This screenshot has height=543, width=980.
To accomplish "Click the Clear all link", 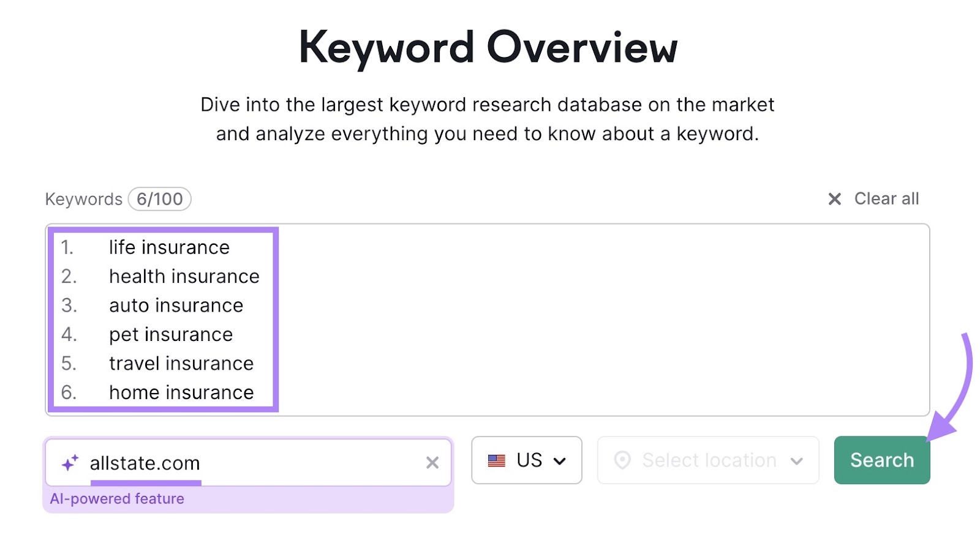I will click(x=886, y=199).
